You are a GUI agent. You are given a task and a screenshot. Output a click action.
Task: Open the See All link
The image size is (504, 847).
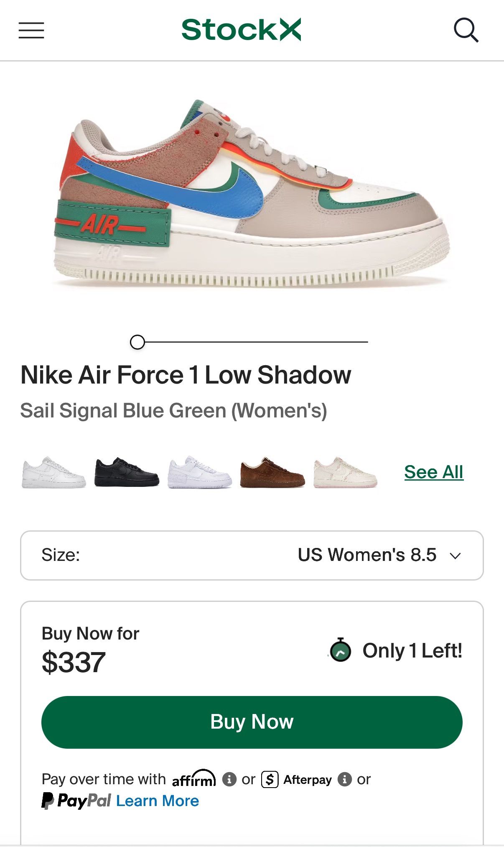point(434,472)
